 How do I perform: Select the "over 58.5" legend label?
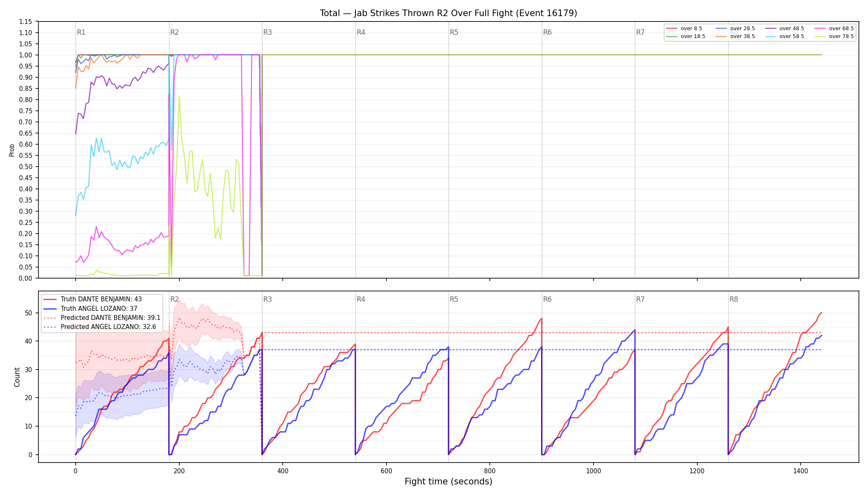792,36
